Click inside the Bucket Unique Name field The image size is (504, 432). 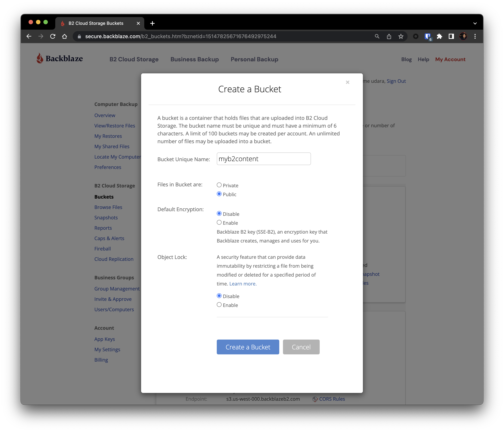tap(263, 159)
